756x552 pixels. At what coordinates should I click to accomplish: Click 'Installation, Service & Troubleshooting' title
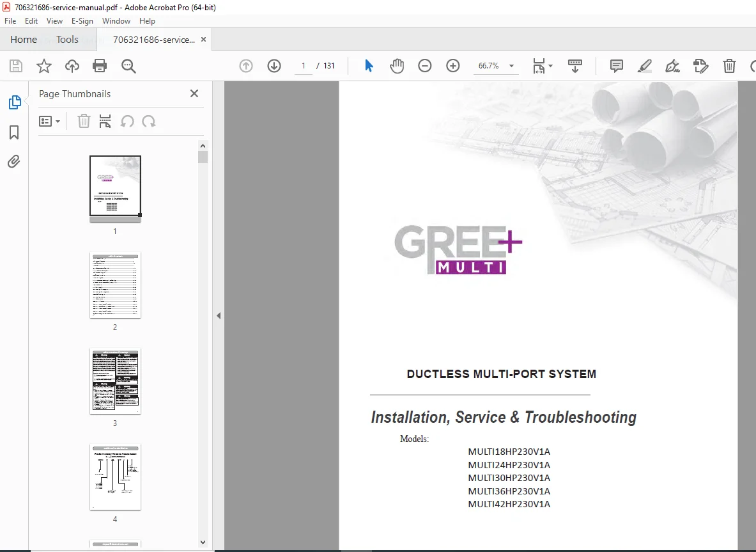(x=504, y=418)
